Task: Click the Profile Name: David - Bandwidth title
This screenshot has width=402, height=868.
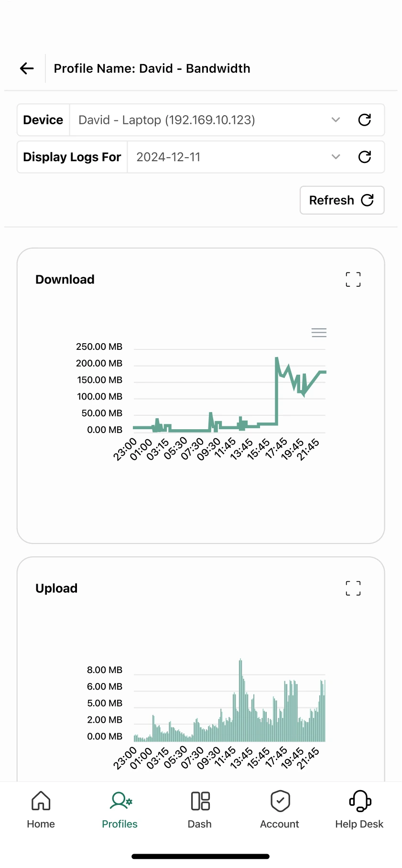Action: click(x=152, y=68)
